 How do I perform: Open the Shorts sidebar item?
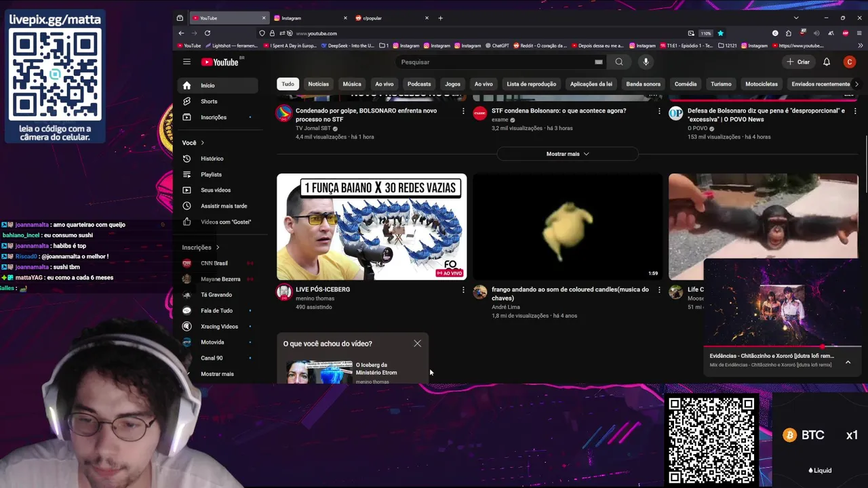[218, 101]
